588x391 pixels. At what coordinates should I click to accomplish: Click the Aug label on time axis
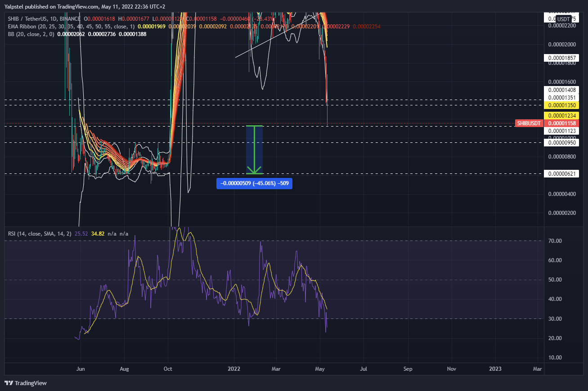click(x=125, y=368)
